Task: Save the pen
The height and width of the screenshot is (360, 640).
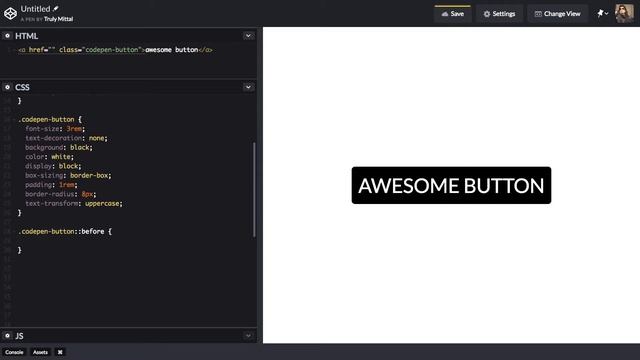Action: point(453,14)
